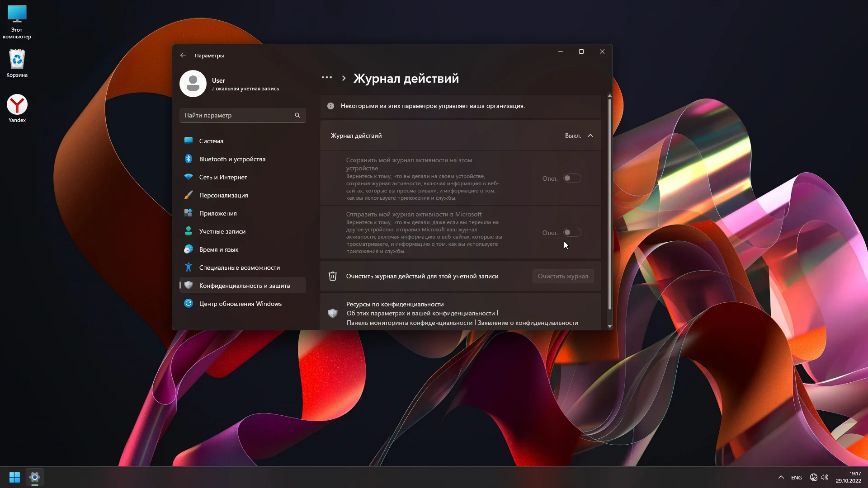Click the volume icon in system tray
This screenshot has height=488, width=868.
825,477
